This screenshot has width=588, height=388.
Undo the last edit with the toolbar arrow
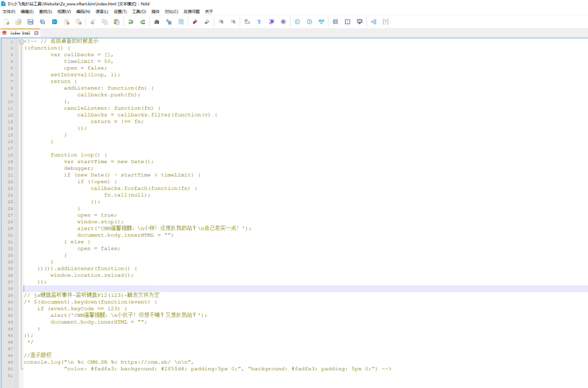[130, 22]
